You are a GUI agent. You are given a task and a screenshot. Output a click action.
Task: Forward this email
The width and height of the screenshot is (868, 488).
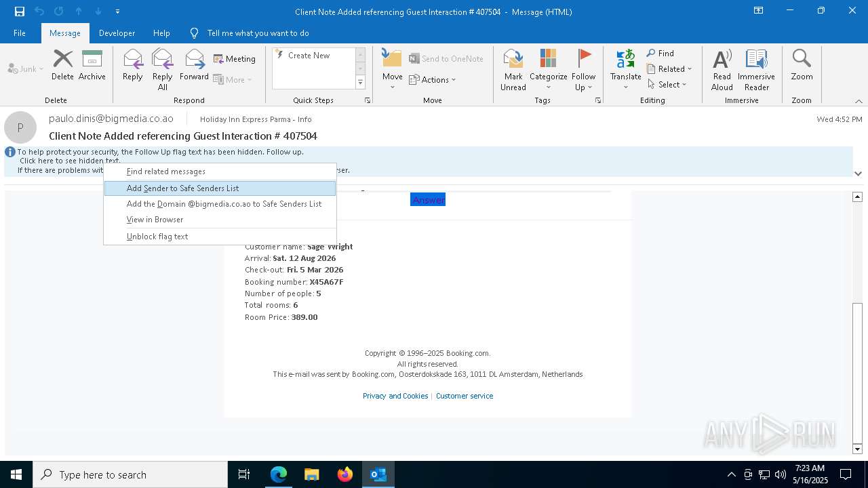pos(195,66)
